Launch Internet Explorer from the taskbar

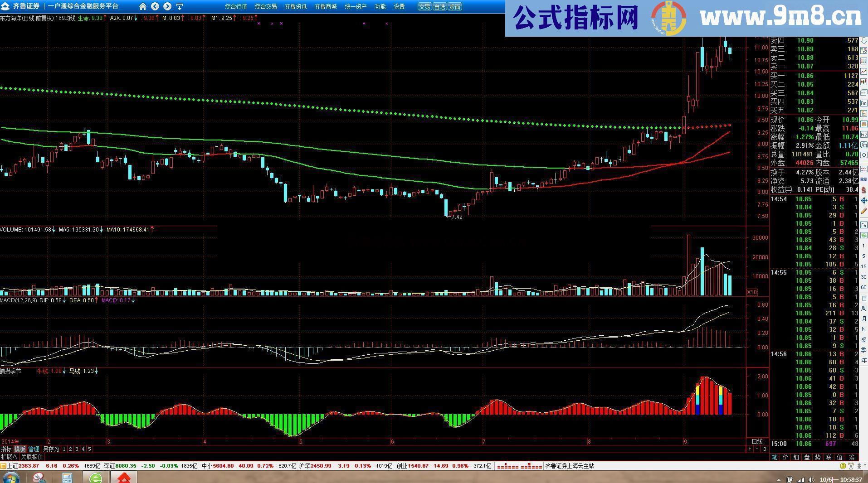click(x=95, y=478)
